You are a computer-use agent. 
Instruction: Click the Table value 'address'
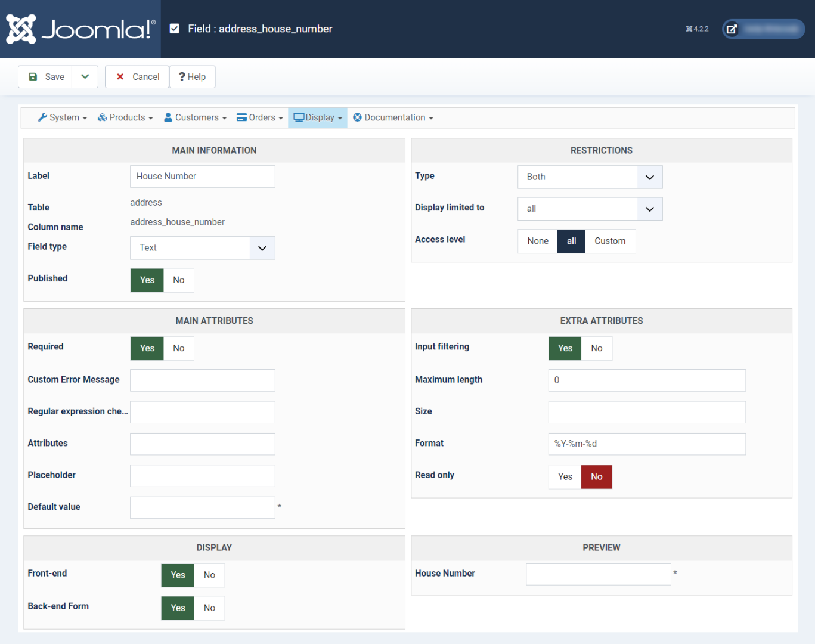coord(146,203)
